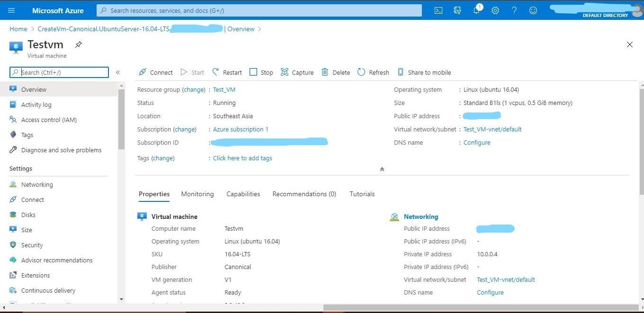644x313 pixels.
Task: Collapse the essentials panel via the caret
Action: click(382, 169)
